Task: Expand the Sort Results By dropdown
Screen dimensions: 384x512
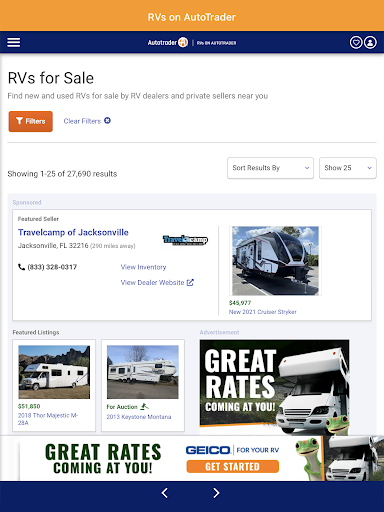Action: [270, 168]
